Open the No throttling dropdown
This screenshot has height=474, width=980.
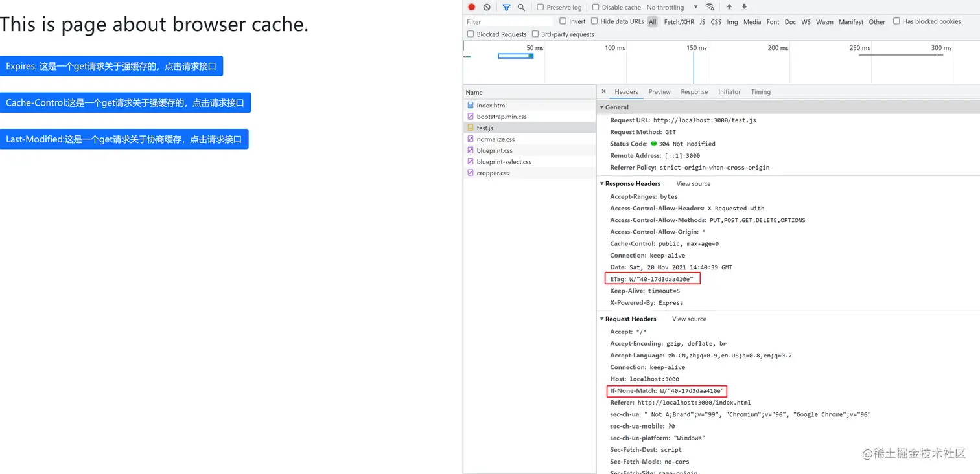tap(672, 7)
